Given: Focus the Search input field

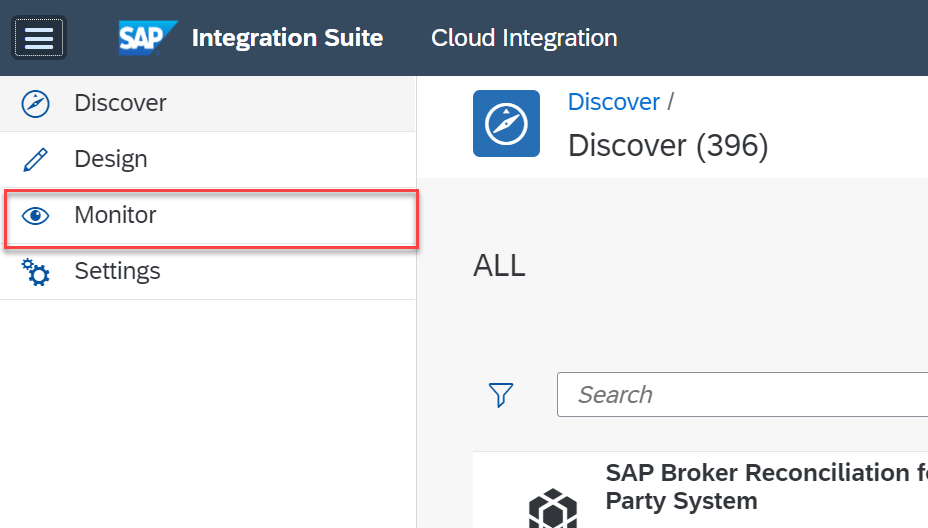Looking at the screenshot, I should pos(740,395).
